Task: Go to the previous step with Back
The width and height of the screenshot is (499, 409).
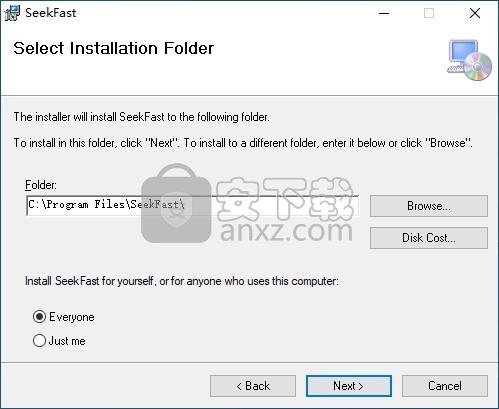Action: point(253,386)
